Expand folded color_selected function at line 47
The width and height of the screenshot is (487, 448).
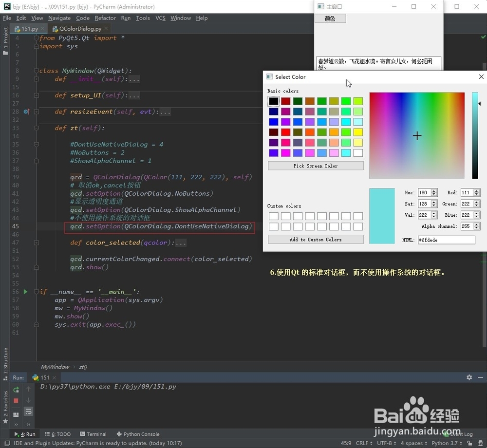(x=37, y=243)
